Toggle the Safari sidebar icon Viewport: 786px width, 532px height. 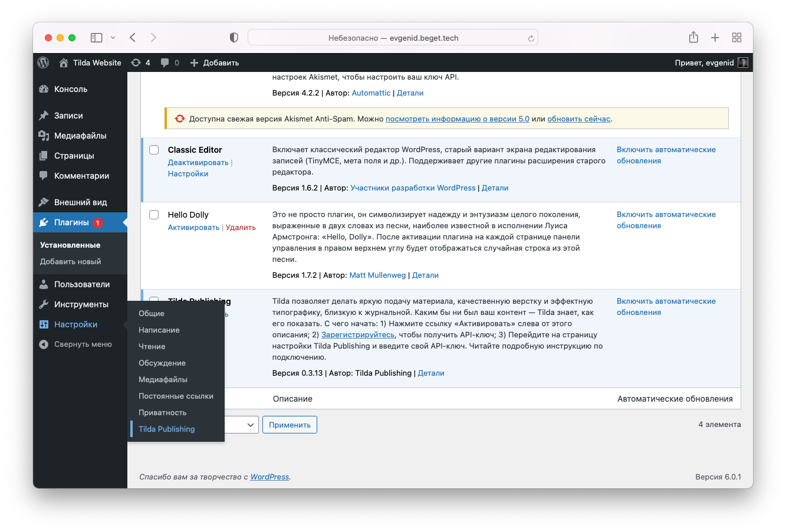click(96, 38)
